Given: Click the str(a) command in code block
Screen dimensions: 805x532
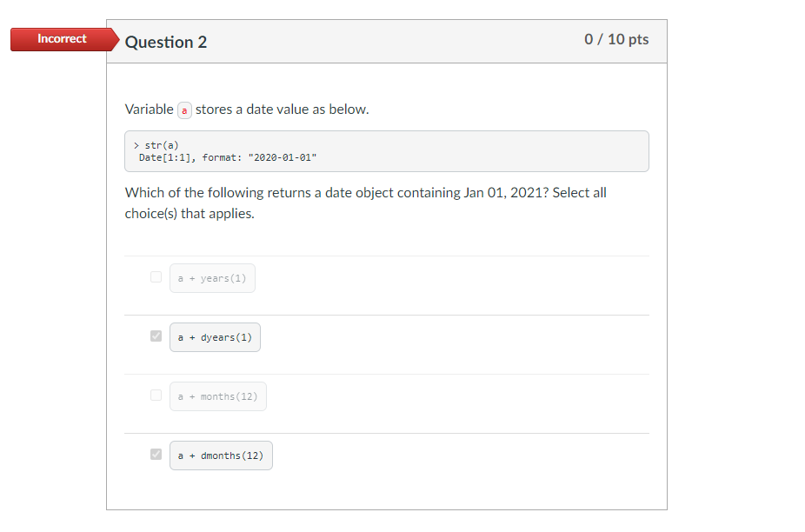Looking at the screenshot, I should [x=162, y=144].
